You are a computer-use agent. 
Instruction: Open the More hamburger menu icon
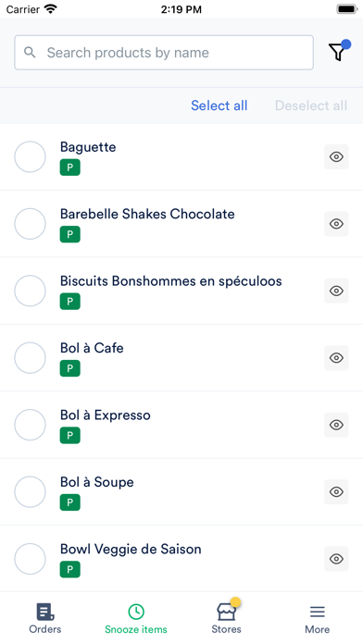[318, 612]
